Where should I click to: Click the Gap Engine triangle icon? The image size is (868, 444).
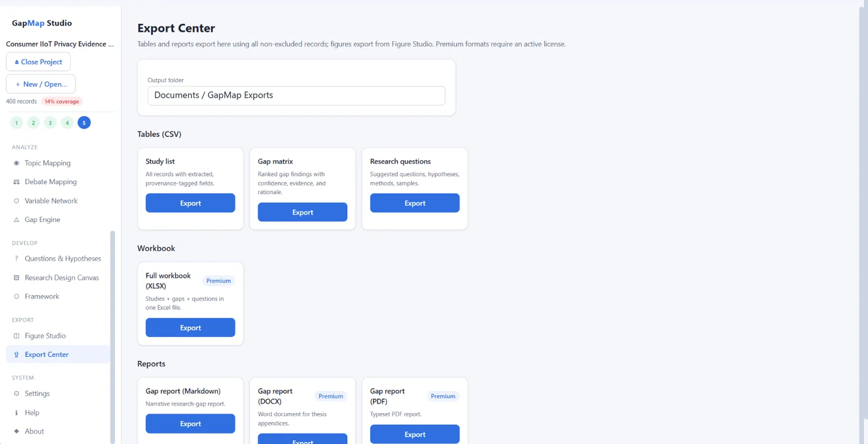(x=16, y=220)
